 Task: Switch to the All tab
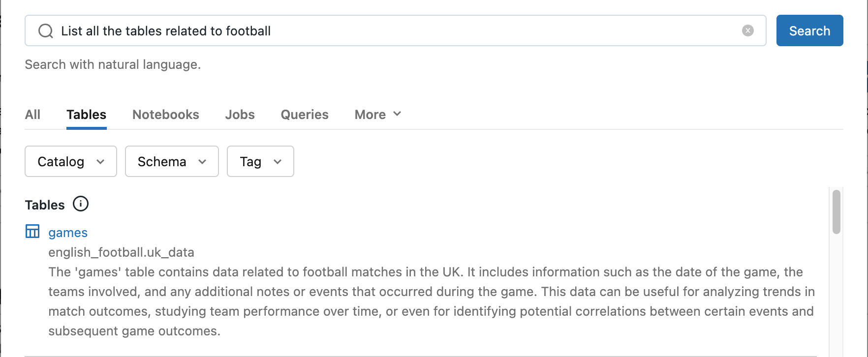click(x=32, y=115)
